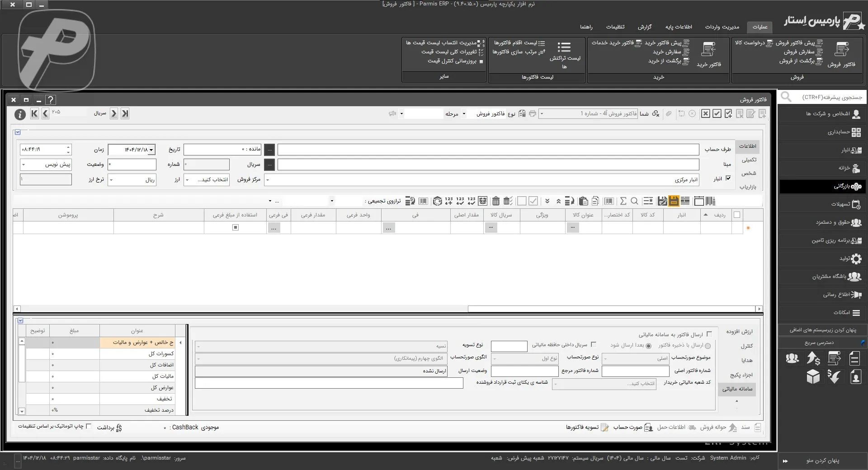Viewport: 868px width, 470px height.
Task: Click the double down chevron move icon
Action: (547, 201)
